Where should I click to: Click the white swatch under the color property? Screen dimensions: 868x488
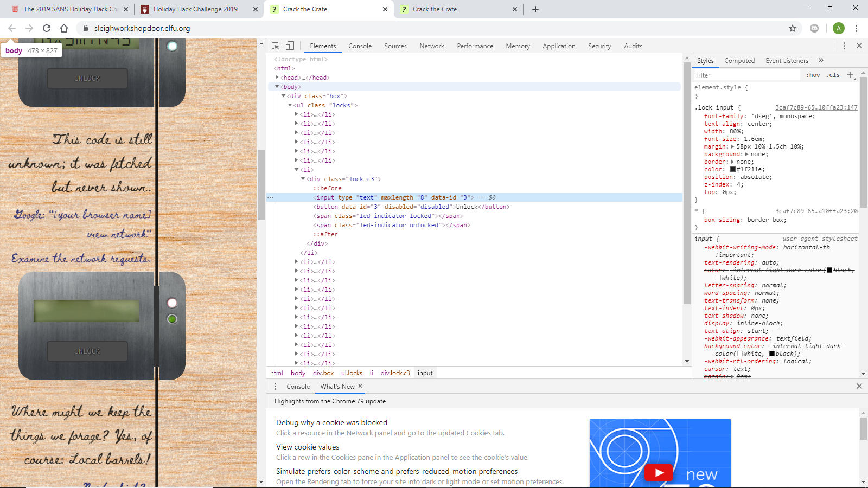[x=718, y=278]
